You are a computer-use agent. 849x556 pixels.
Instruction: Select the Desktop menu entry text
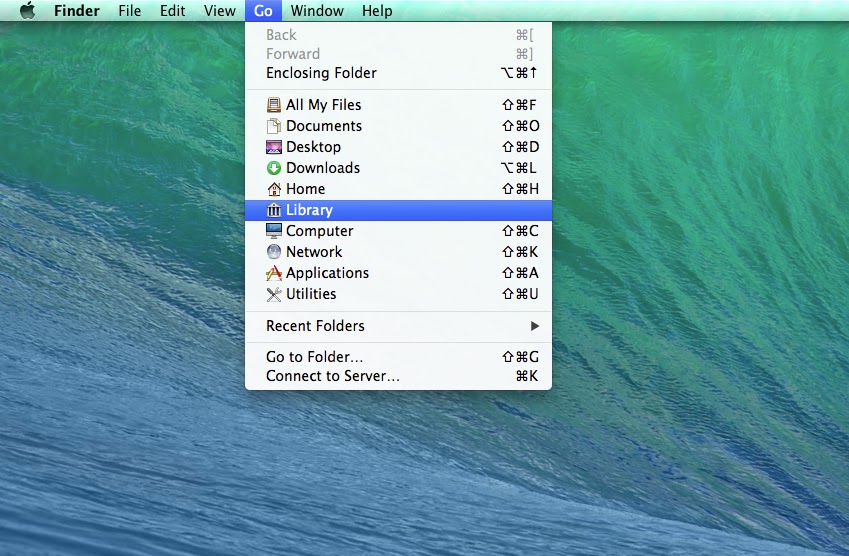(x=314, y=147)
